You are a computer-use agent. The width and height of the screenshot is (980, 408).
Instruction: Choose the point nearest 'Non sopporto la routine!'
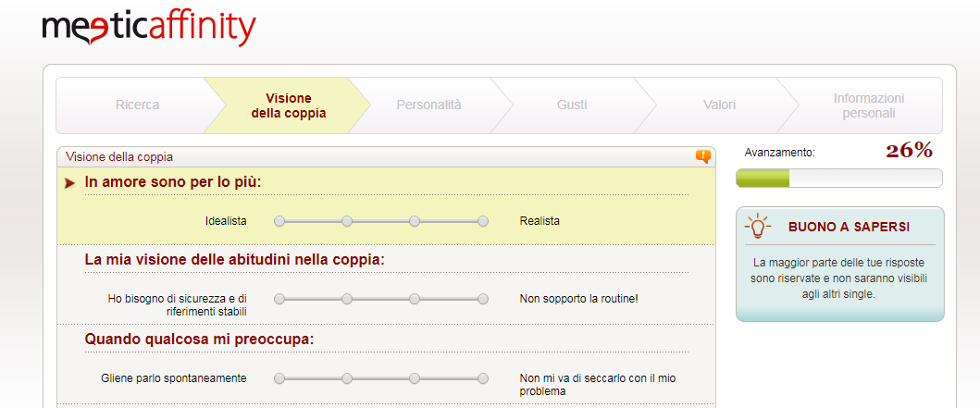pyautogui.click(x=483, y=299)
